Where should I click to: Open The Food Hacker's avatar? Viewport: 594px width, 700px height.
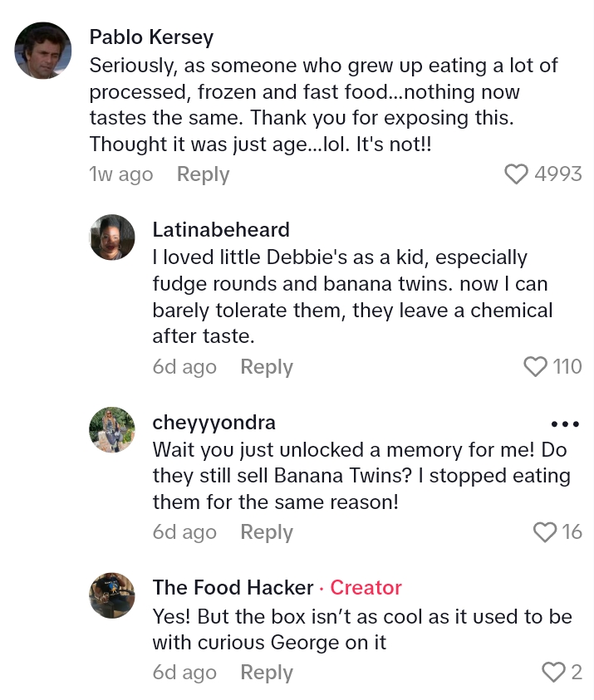112,595
